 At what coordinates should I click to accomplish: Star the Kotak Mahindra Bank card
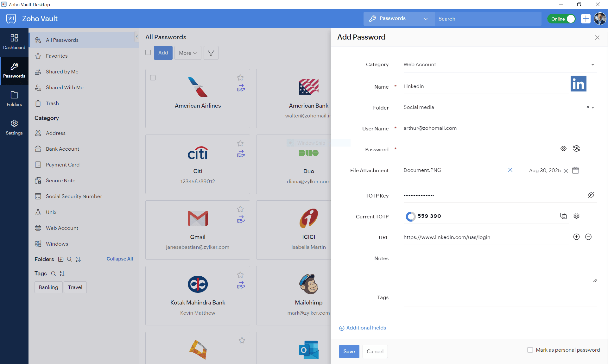point(240,275)
